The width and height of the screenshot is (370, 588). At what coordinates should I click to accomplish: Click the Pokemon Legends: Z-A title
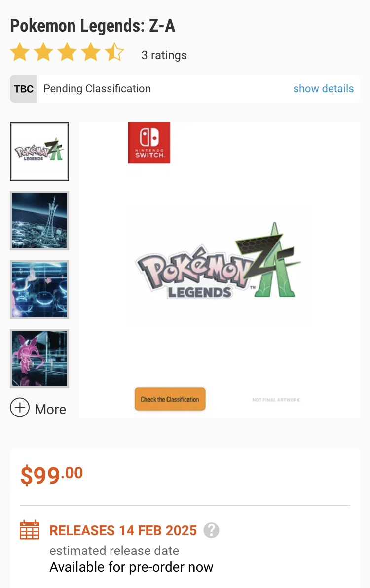tap(93, 26)
